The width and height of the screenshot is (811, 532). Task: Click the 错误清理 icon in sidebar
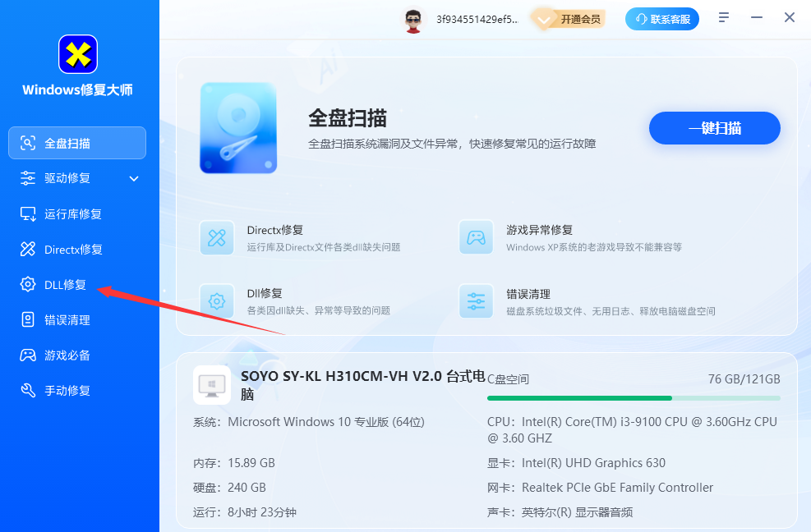click(28, 319)
